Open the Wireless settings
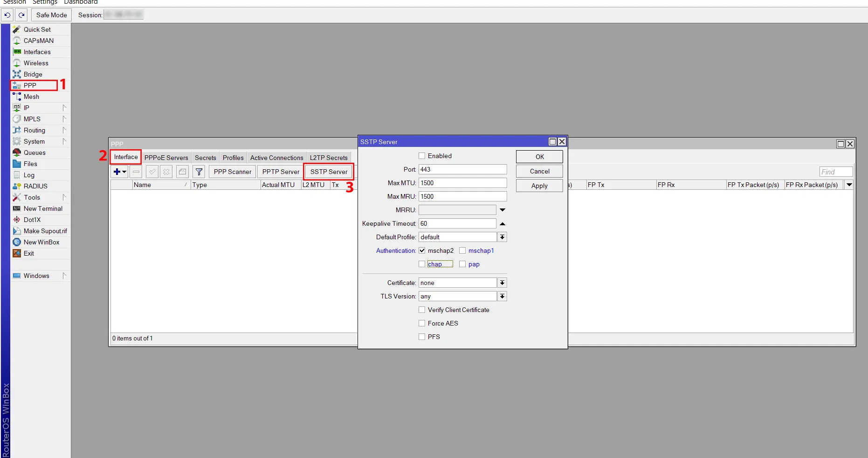The image size is (868, 458). (35, 63)
